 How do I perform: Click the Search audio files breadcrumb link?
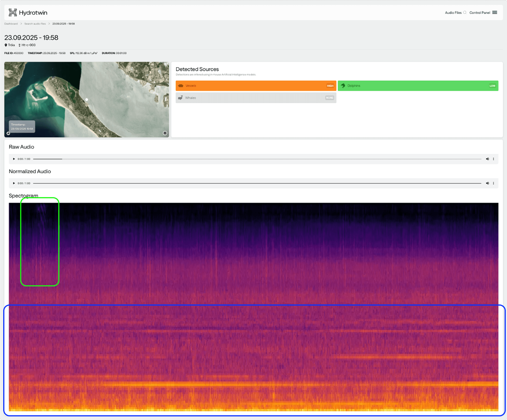(x=35, y=24)
